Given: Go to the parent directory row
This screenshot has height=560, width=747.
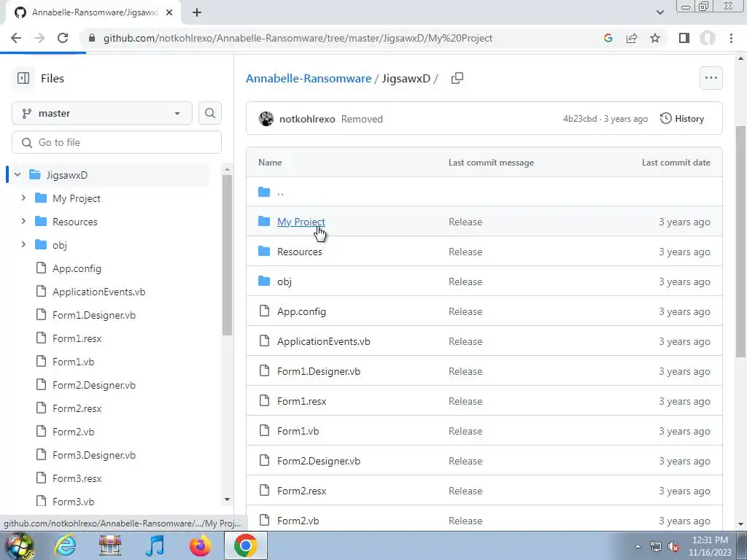Looking at the screenshot, I should point(484,192).
